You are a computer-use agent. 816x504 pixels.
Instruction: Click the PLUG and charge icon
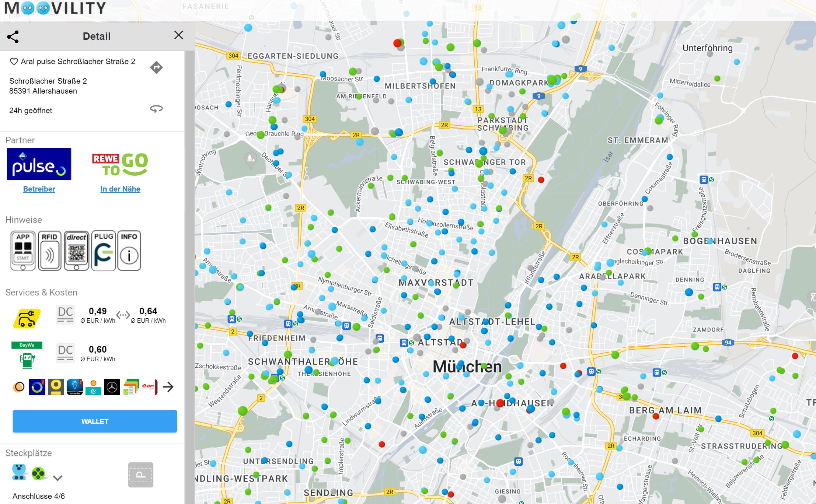point(103,251)
